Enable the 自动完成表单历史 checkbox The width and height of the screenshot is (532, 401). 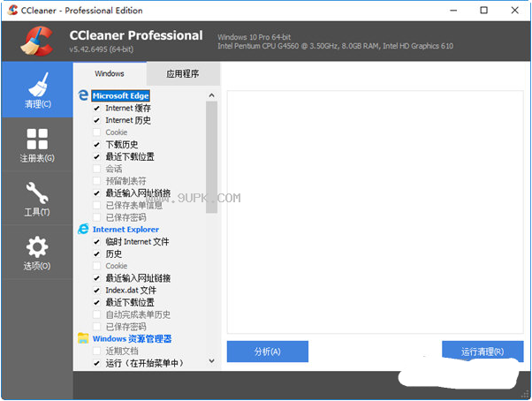96,314
